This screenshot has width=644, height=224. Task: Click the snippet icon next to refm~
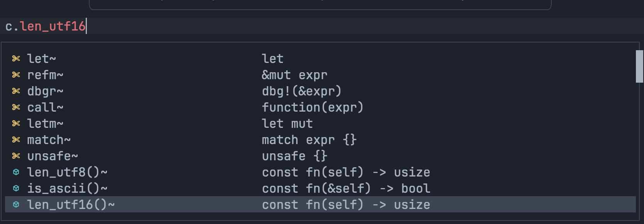click(x=16, y=75)
